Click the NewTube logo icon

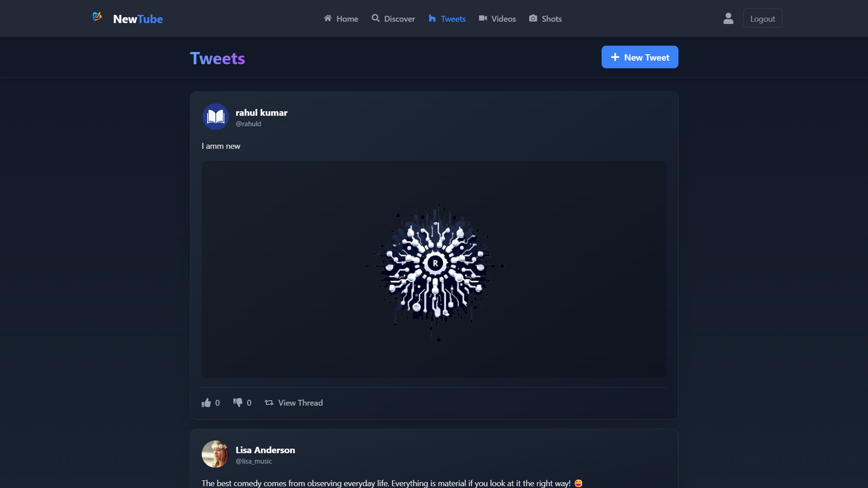coord(97,17)
